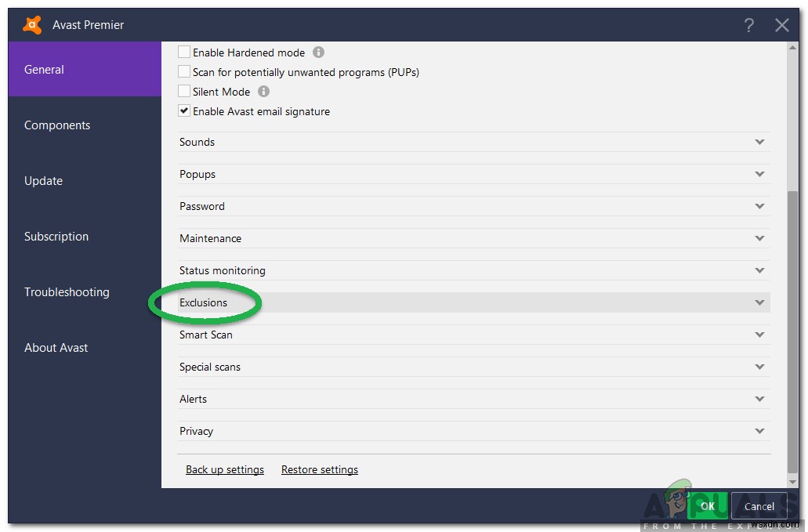Click the Avast logo in the title bar
This screenshot has width=808, height=532.
click(x=32, y=24)
